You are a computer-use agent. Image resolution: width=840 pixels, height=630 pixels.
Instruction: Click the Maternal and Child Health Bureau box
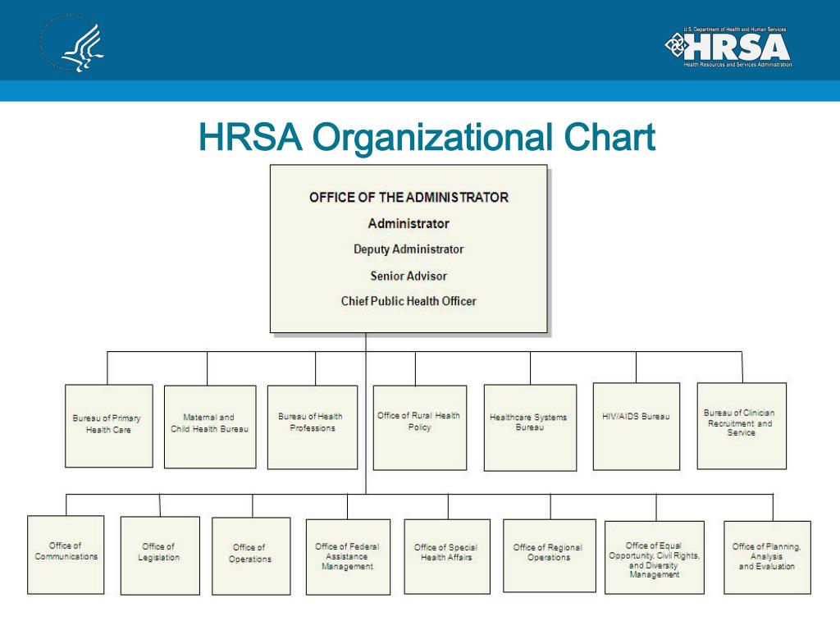pos(210,427)
